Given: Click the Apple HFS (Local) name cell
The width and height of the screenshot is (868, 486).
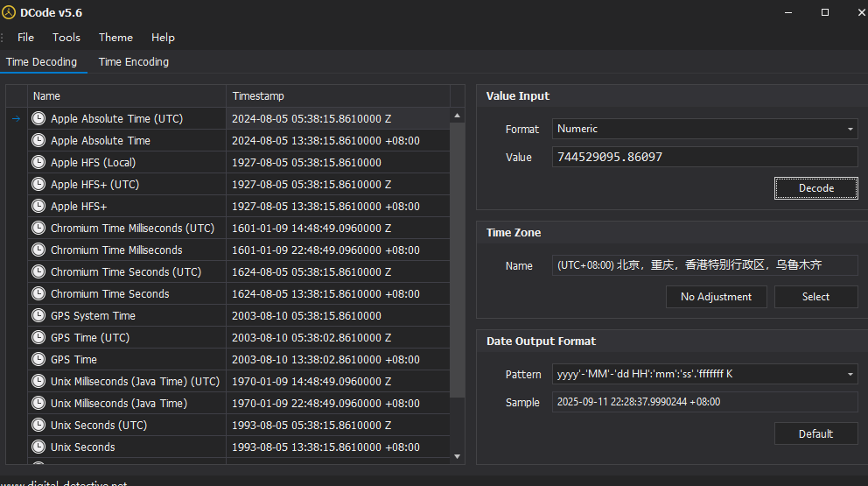Looking at the screenshot, I should 127,162.
